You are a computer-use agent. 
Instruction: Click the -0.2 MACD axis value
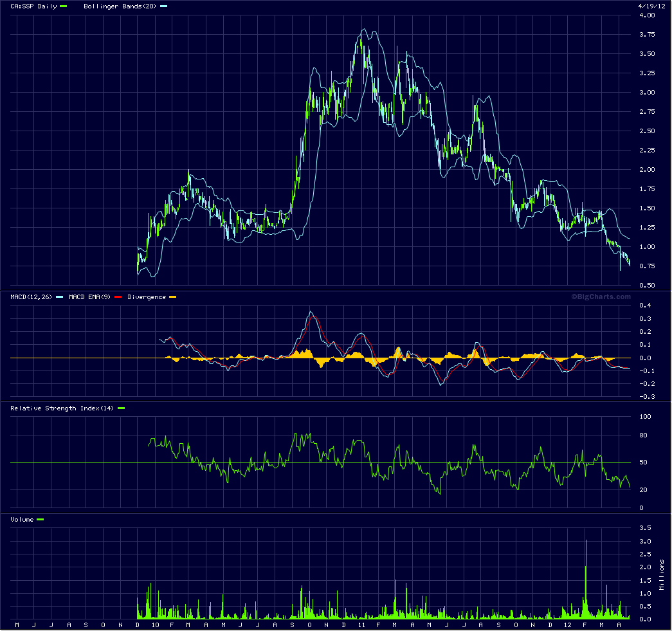click(x=647, y=384)
